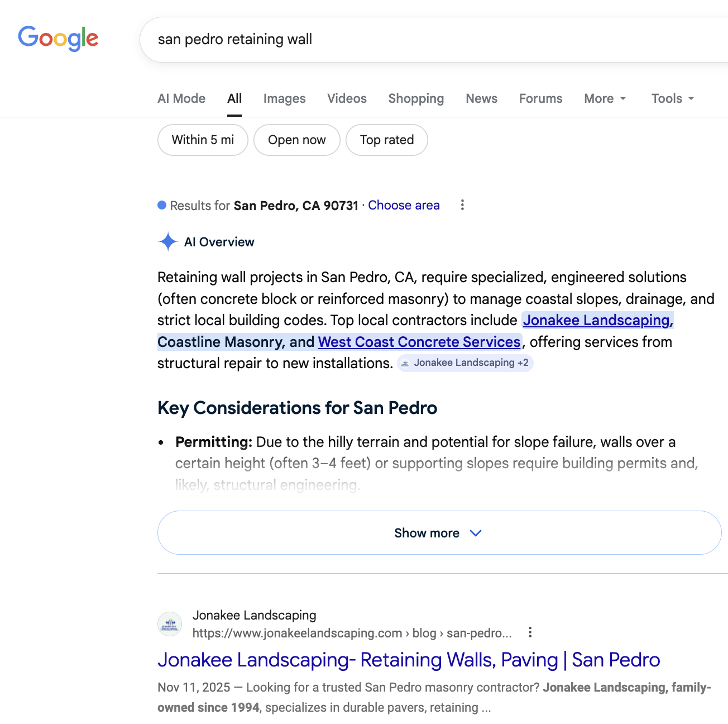
Task: Click the 'Jonakee Landscaping' site name above URL
Action: tap(254, 615)
